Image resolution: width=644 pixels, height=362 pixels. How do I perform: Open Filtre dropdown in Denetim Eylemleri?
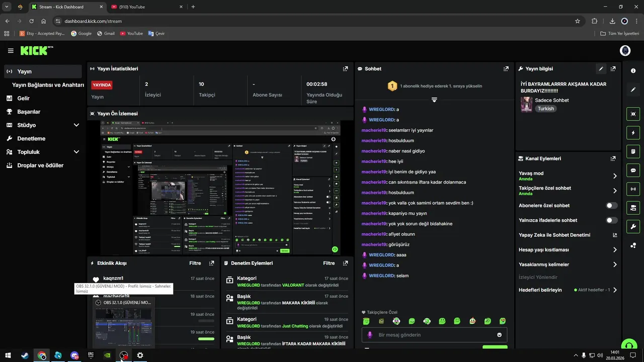coord(329,263)
